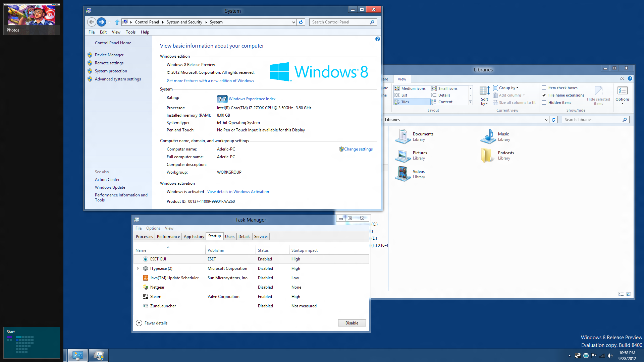Image resolution: width=644 pixels, height=362 pixels.
Task: Open the Change settings link
Action: click(358, 149)
